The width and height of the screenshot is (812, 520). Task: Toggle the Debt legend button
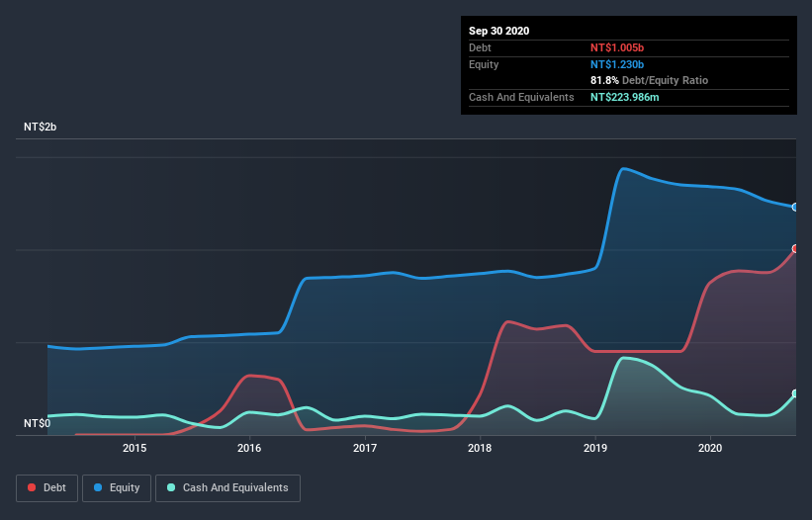[x=46, y=488]
